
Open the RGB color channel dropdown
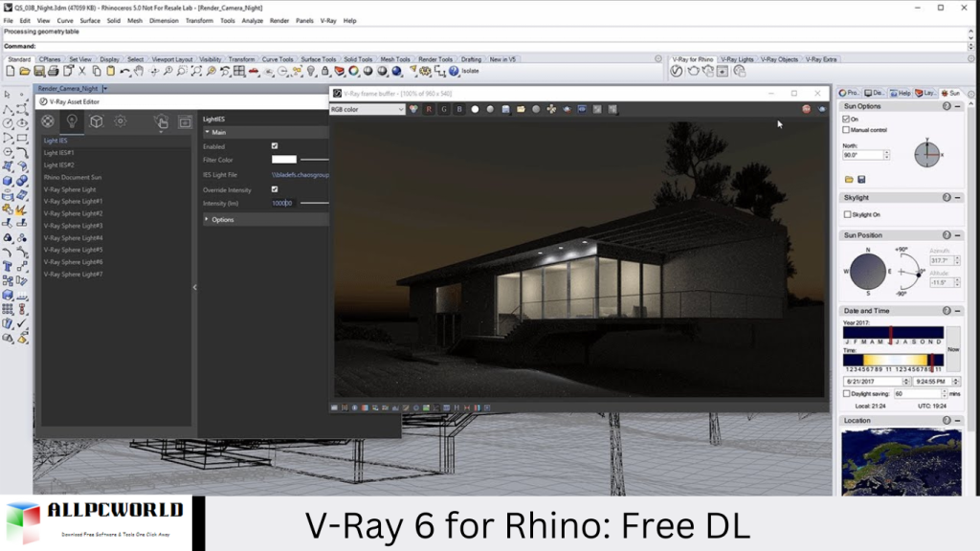coord(367,109)
